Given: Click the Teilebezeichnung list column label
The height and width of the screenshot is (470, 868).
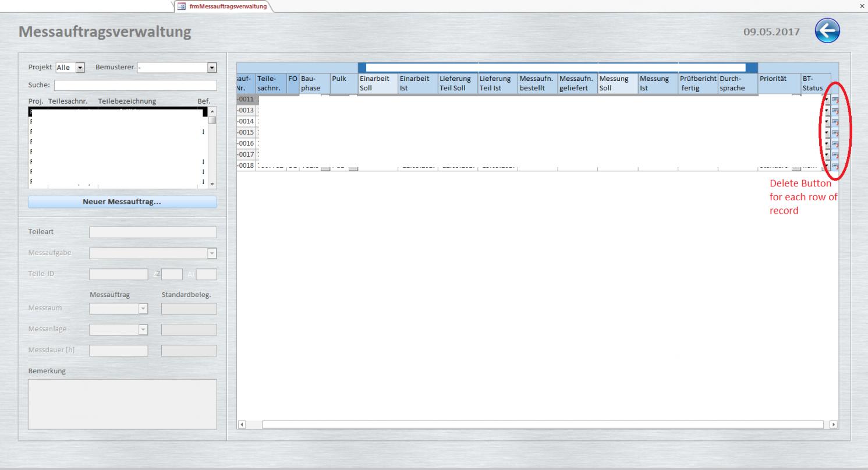Looking at the screenshot, I should (x=127, y=101).
